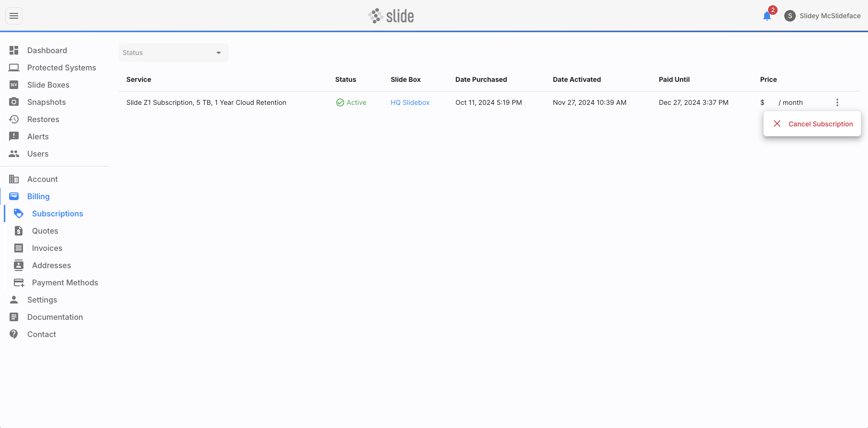
Task: Open Contact in sidebar
Action: click(x=42, y=334)
